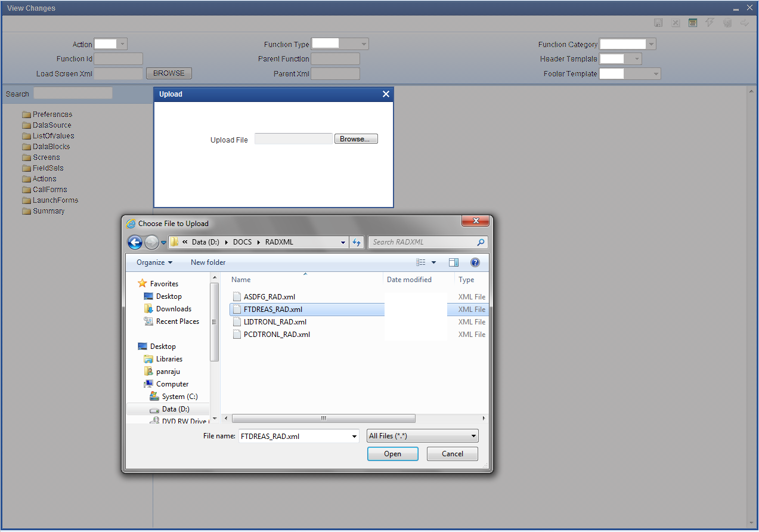Image resolution: width=759 pixels, height=532 pixels.
Task: Select Summary in the left tree
Action: [44, 211]
